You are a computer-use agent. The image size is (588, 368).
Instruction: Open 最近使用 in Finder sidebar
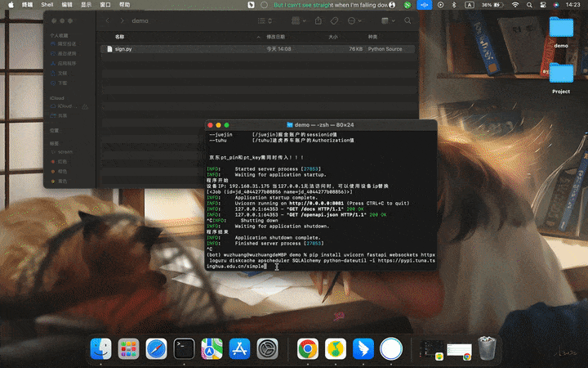click(63, 54)
